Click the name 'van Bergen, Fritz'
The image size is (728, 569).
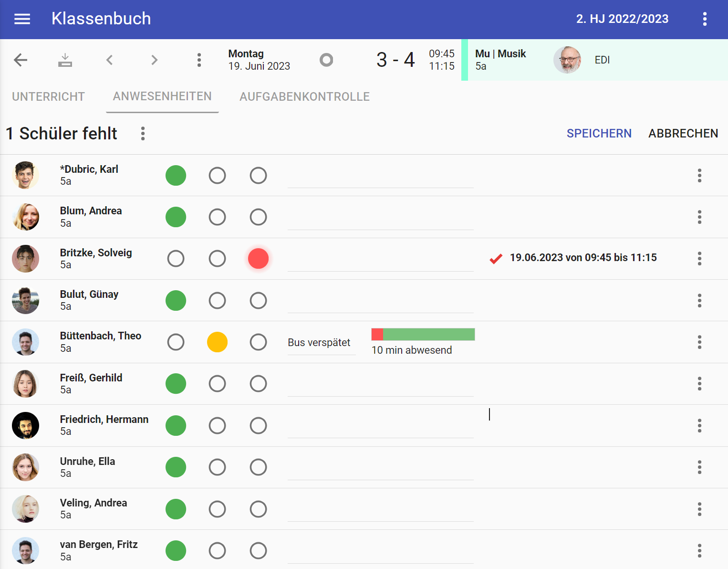[x=99, y=545]
